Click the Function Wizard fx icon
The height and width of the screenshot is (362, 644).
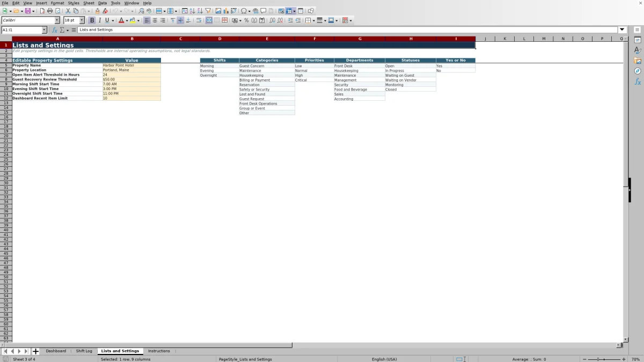point(55,30)
